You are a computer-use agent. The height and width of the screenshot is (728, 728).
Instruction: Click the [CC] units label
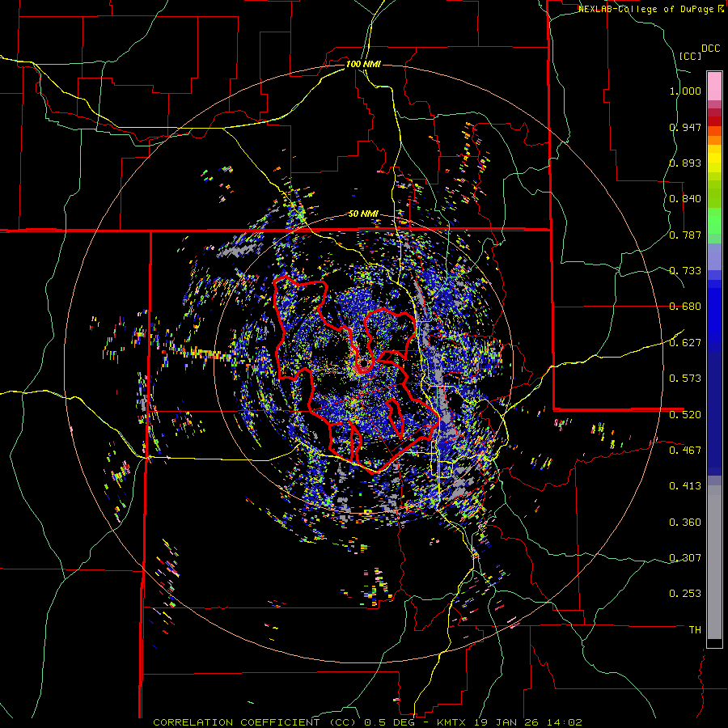coord(690,56)
